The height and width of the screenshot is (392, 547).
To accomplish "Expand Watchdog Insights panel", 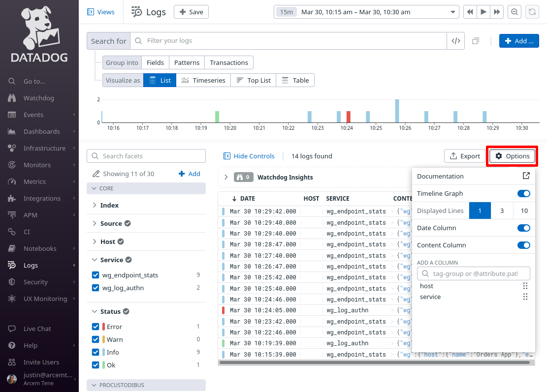I will 226,177.
